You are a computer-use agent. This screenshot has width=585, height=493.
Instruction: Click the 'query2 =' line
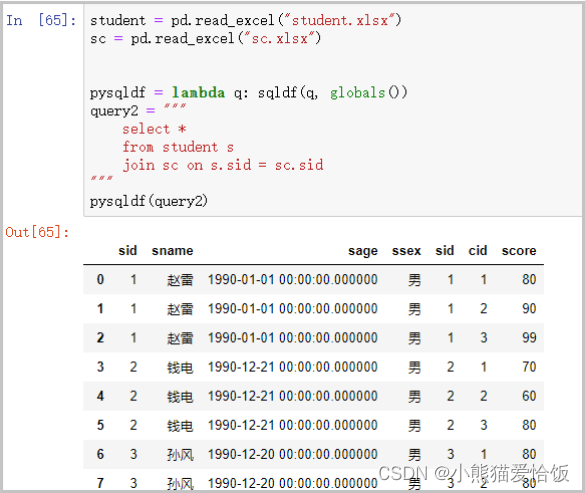coord(138,110)
